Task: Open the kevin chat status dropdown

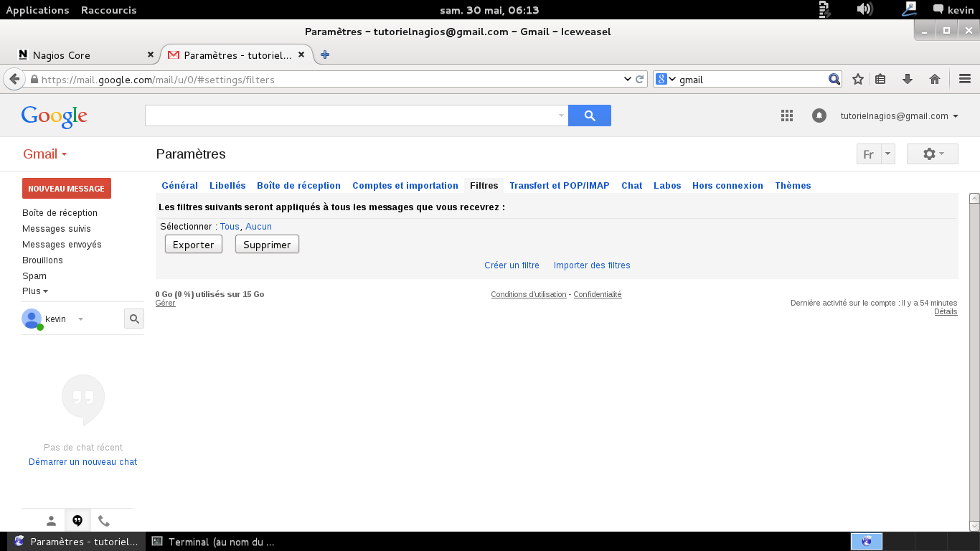Action: 80,319
